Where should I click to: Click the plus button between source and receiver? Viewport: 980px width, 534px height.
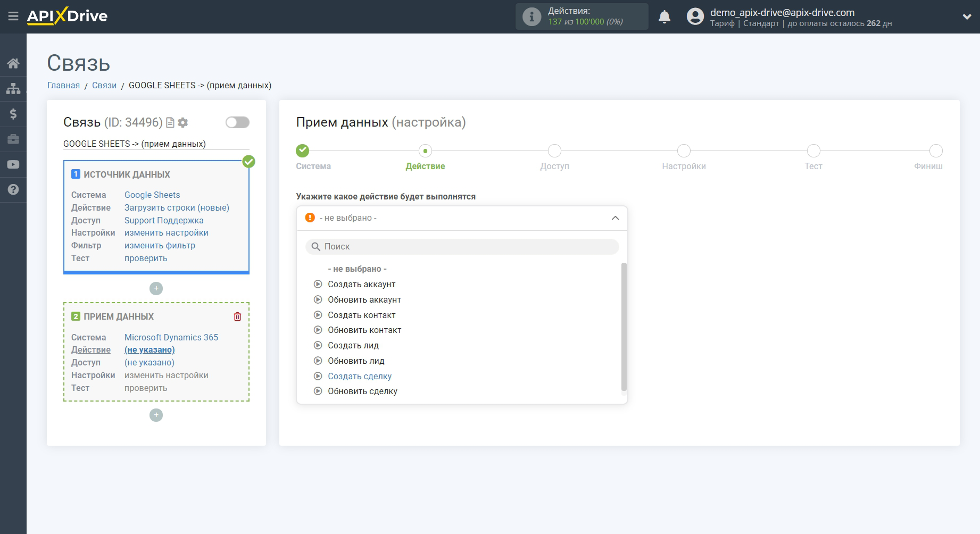[156, 288]
